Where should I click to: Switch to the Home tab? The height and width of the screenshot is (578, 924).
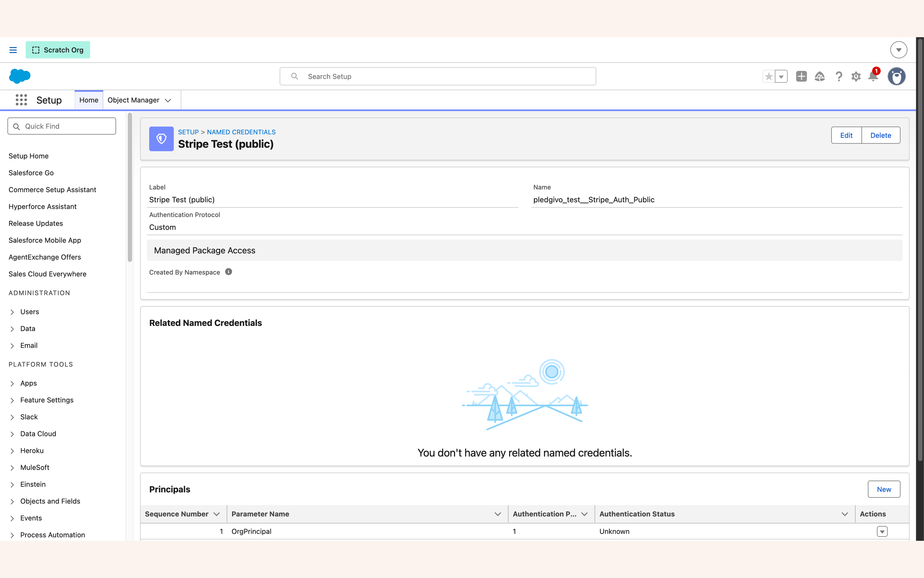(x=89, y=100)
